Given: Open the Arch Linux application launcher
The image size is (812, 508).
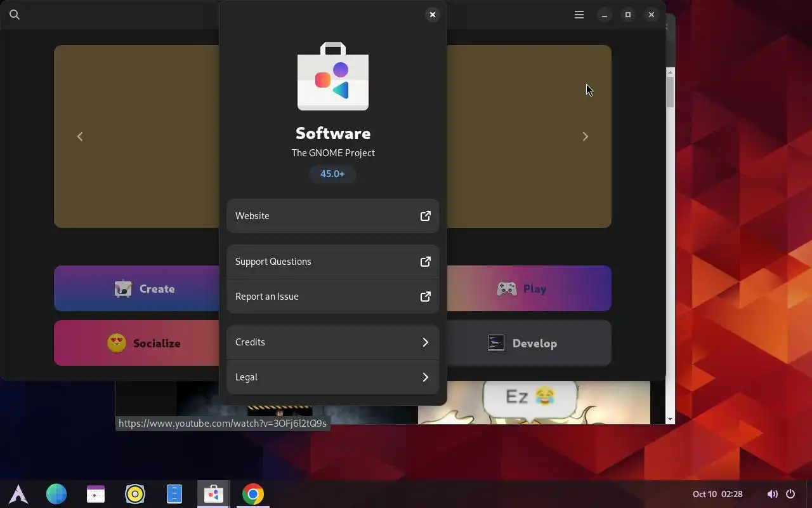Looking at the screenshot, I should (x=18, y=494).
